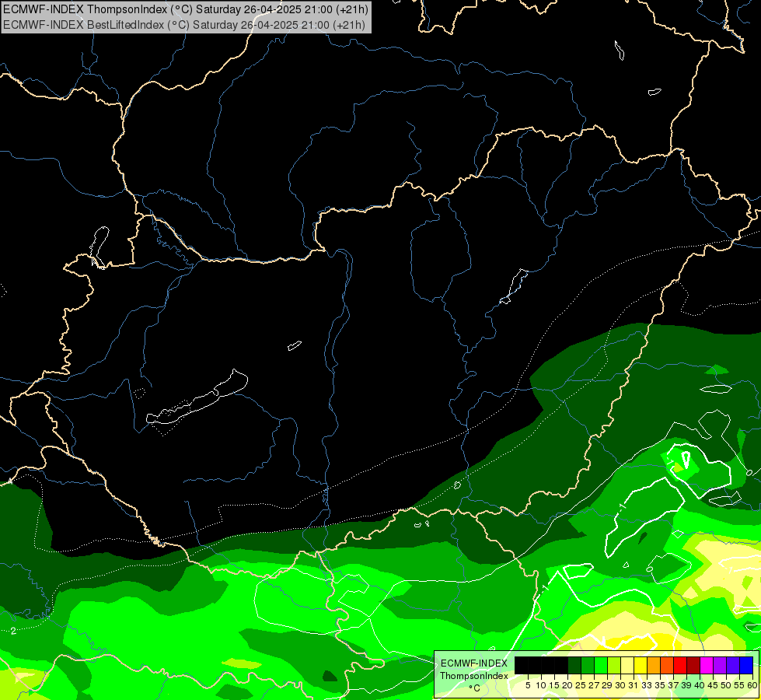Click the °C unit label in legend

(x=474, y=688)
